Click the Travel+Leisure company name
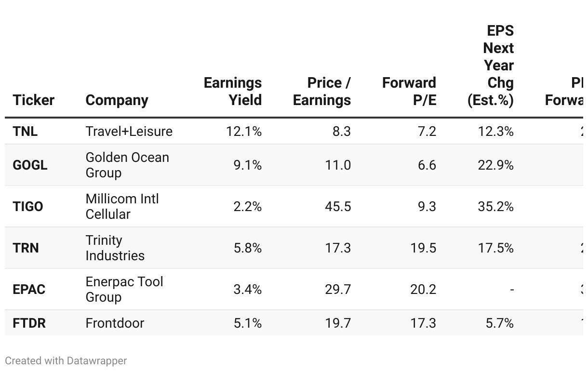588x372 pixels. tap(129, 131)
